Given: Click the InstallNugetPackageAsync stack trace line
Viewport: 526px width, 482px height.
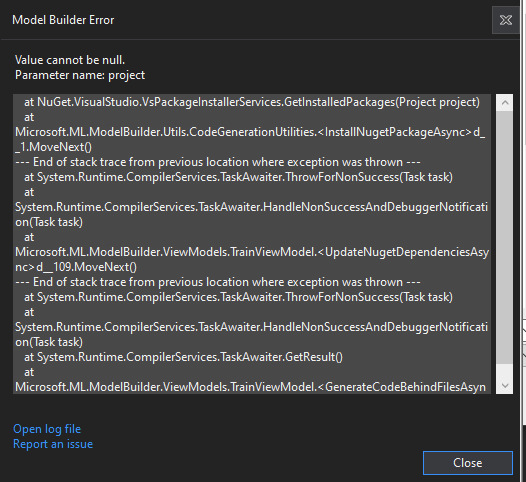Looking at the screenshot, I should pyautogui.click(x=250, y=132).
